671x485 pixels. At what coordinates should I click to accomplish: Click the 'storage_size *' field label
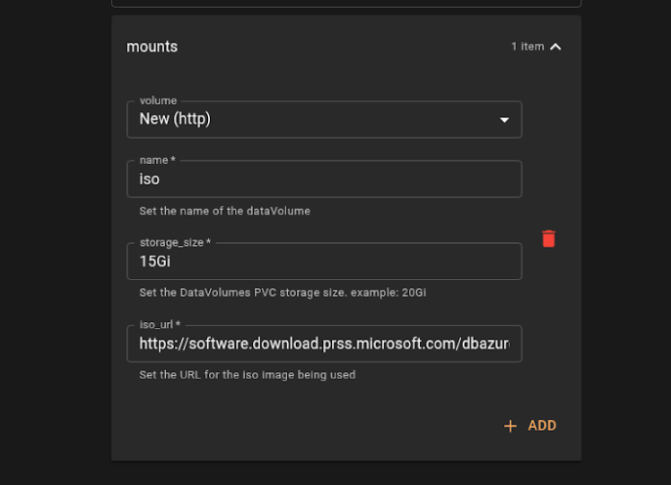click(175, 242)
